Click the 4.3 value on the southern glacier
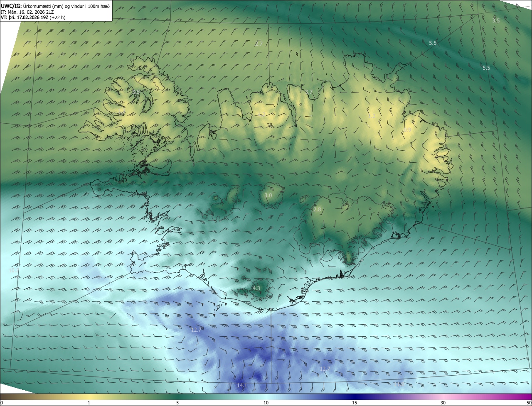The image size is (532, 406). [256, 288]
